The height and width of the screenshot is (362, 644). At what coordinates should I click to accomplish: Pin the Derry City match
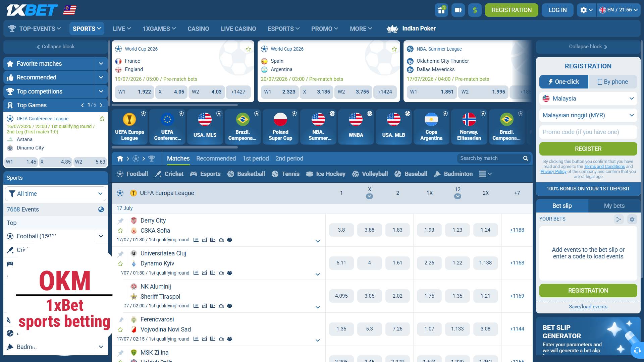tap(120, 221)
